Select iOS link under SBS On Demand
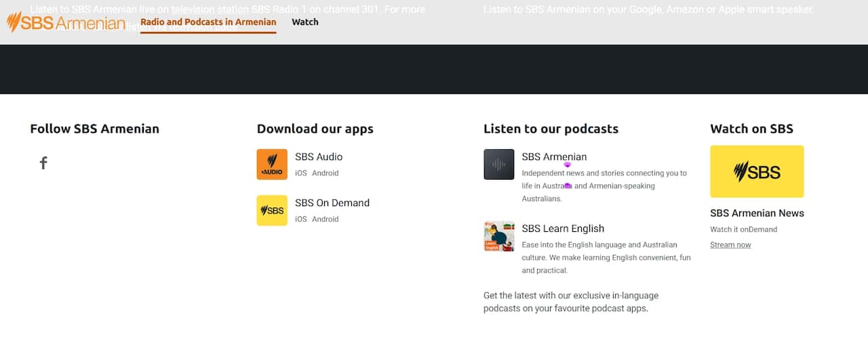Screen dimensions: 868x337 (x=301, y=219)
